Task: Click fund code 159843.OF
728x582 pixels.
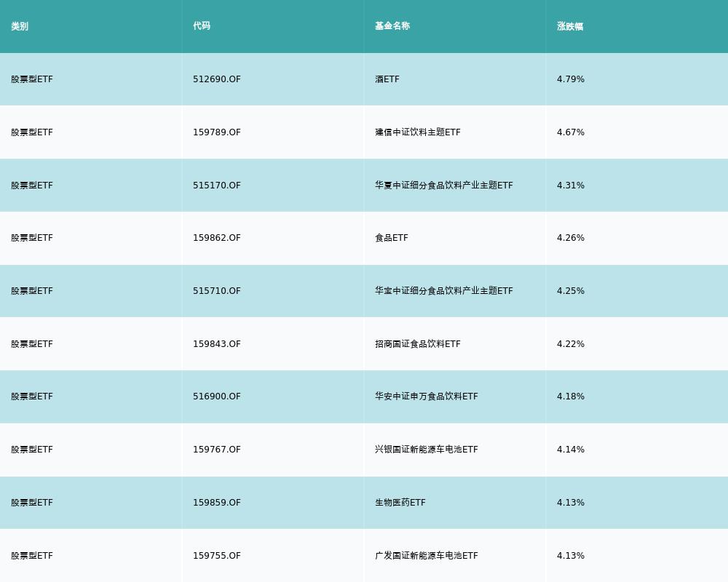Action: point(217,344)
